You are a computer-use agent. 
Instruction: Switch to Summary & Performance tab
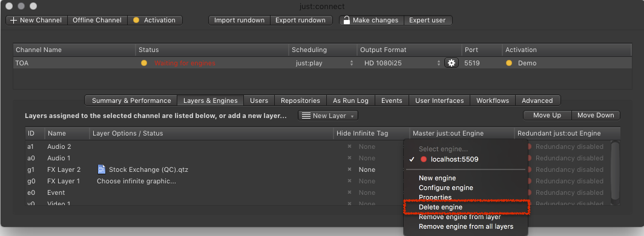(x=131, y=100)
